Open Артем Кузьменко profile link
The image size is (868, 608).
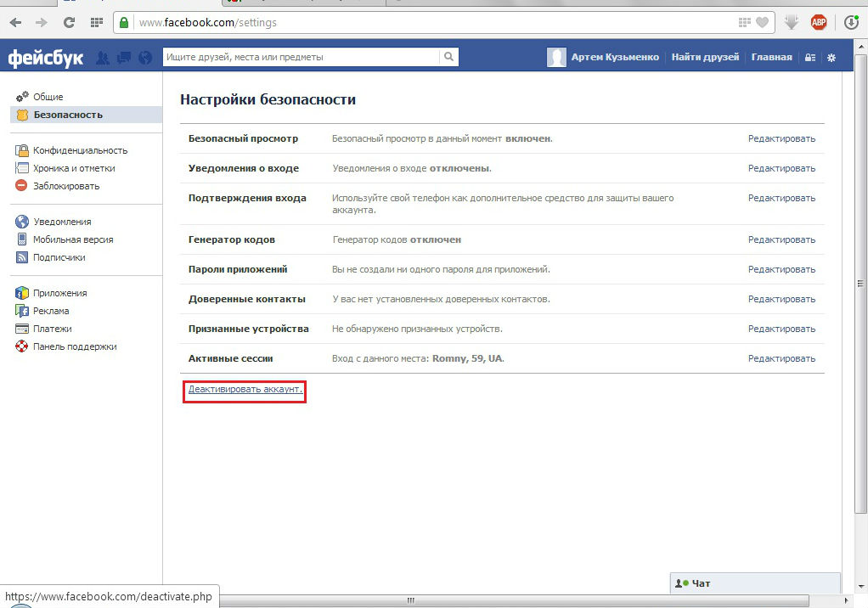tap(615, 57)
